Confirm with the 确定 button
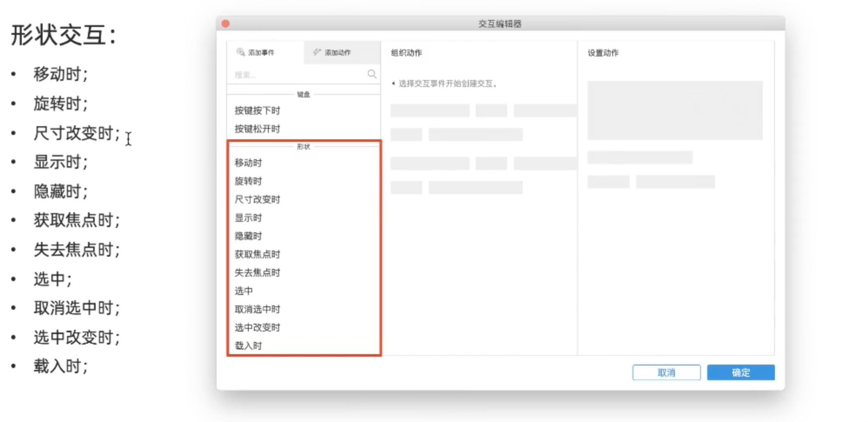The height and width of the screenshot is (422, 868). (741, 372)
